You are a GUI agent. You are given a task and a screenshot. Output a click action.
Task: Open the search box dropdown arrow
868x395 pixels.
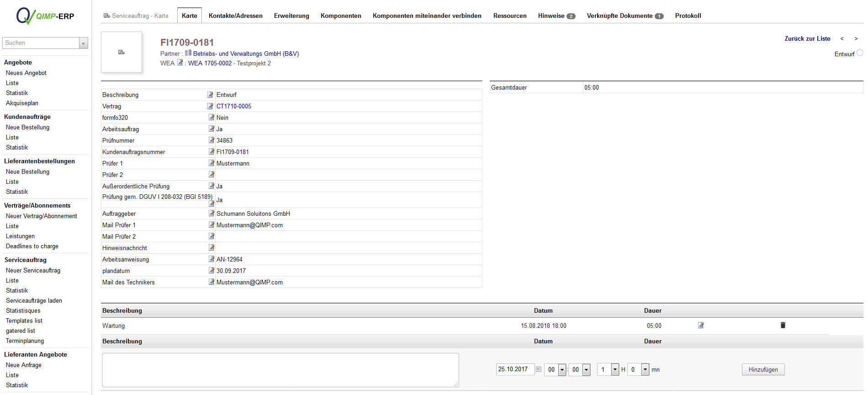[x=83, y=43]
